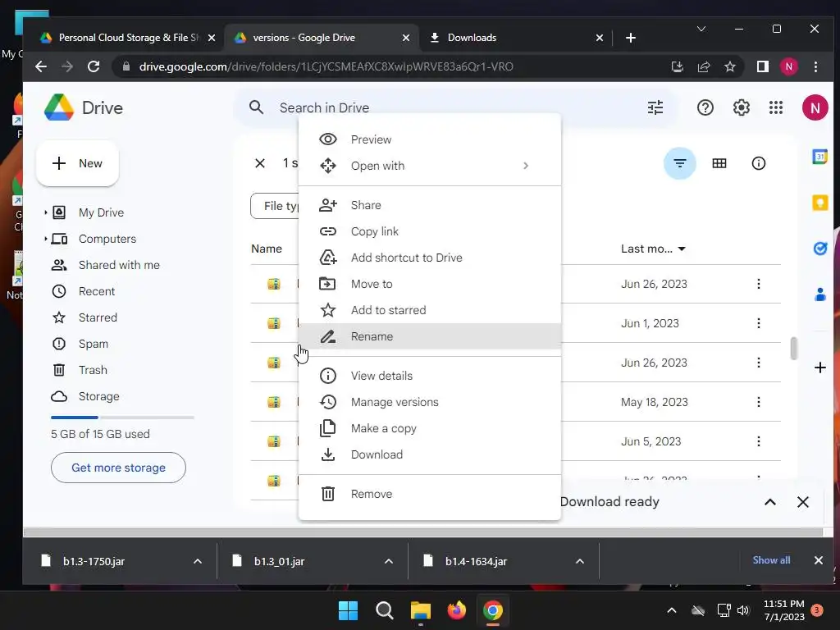Open Windows Start menu on taskbar
840x630 pixels.
348,610
